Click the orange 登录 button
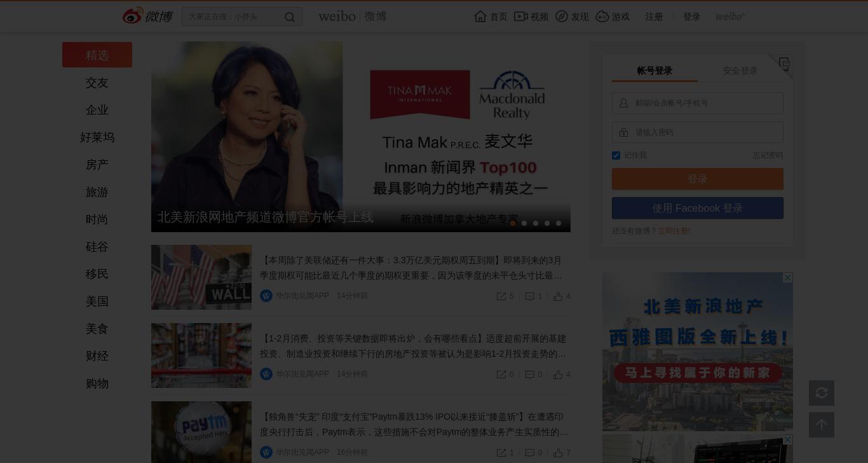The width and height of the screenshot is (868, 463). click(698, 179)
